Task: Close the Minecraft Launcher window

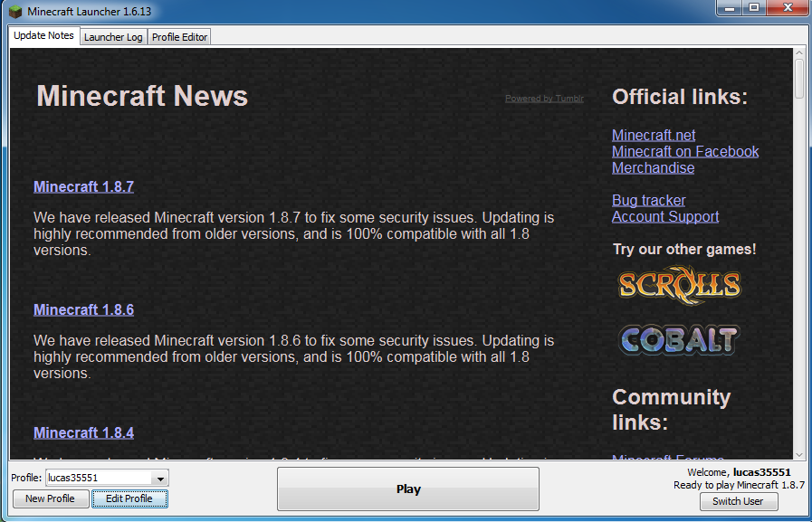Action: click(x=788, y=8)
